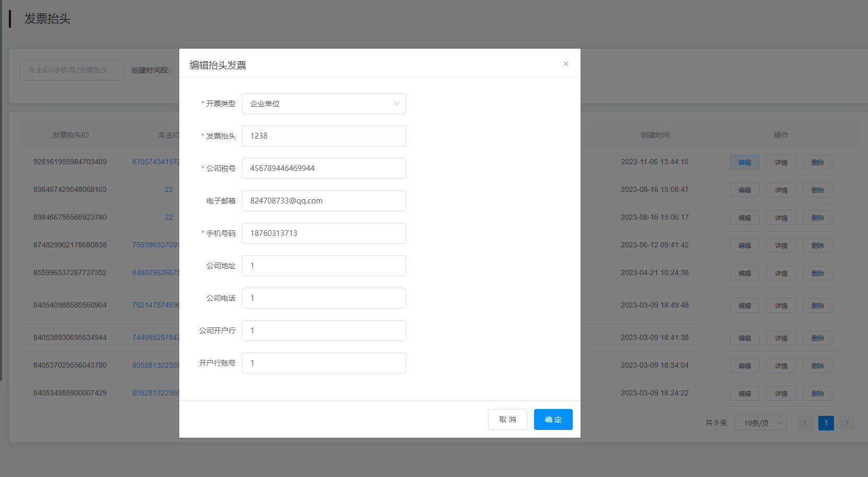The height and width of the screenshot is (477, 868).
Task: Click the 发票抬头 field containing 1238
Action: (323, 136)
